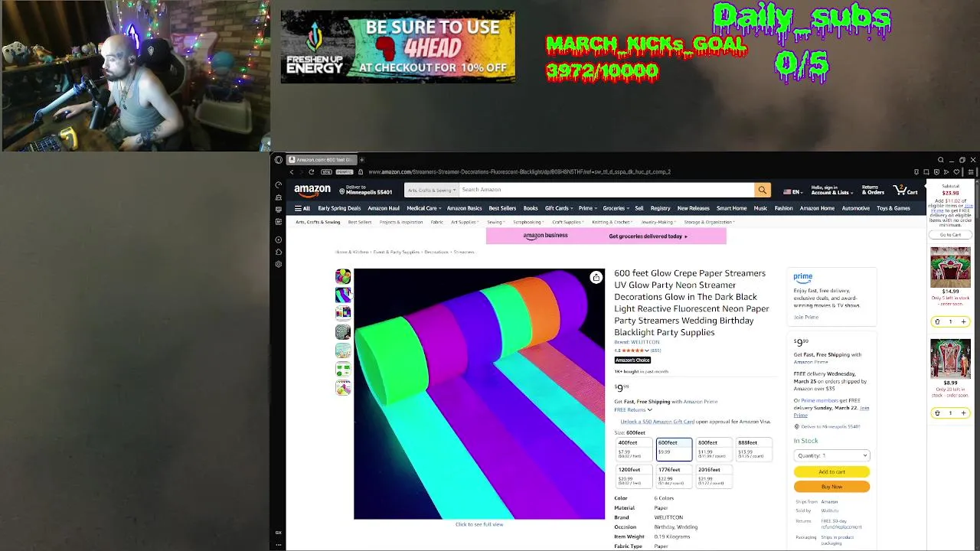The image size is (980, 551).
Task: Click the tab search magnifier in title bar
Action: coord(941,160)
